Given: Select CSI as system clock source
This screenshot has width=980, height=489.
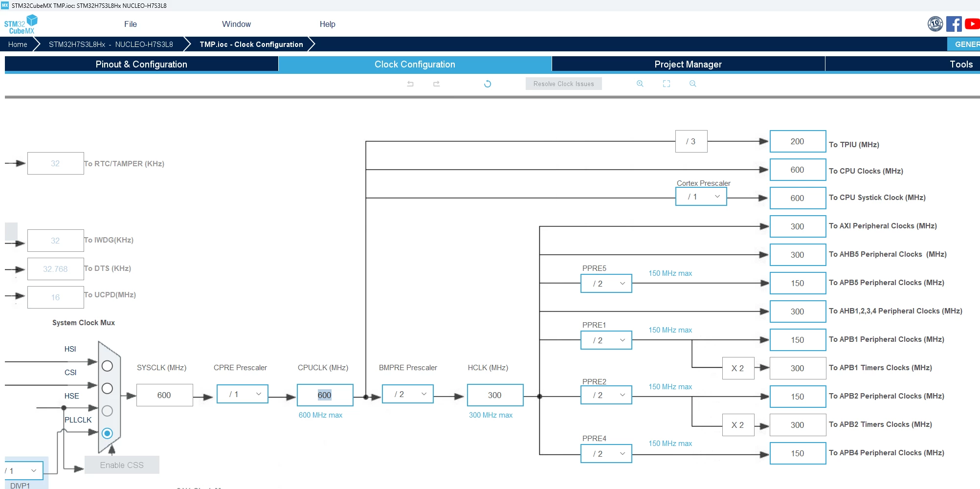Looking at the screenshot, I should (x=107, y=388).
